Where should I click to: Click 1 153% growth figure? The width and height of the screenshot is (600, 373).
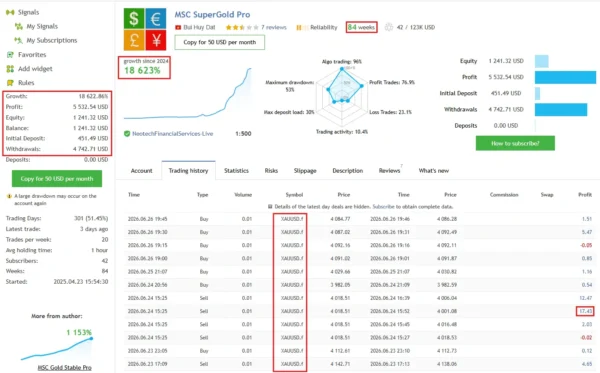click(x=79, y=332)
